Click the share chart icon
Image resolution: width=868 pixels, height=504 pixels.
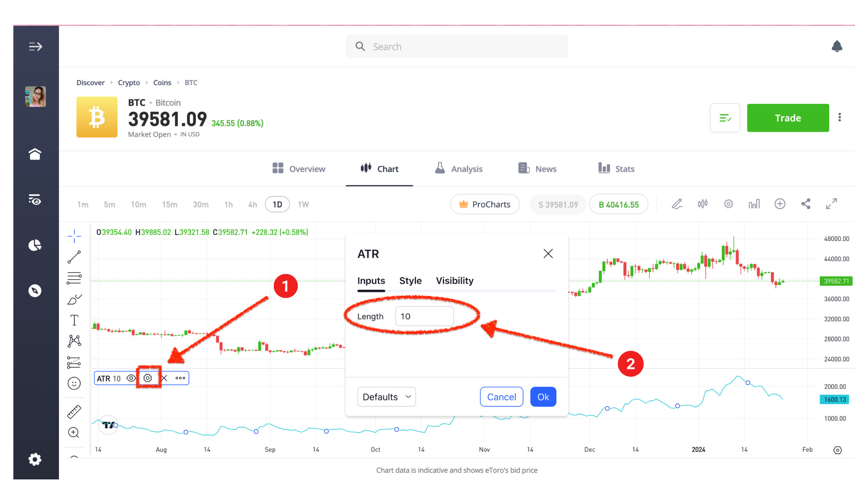pyautogui.click(x=806, y=204)
